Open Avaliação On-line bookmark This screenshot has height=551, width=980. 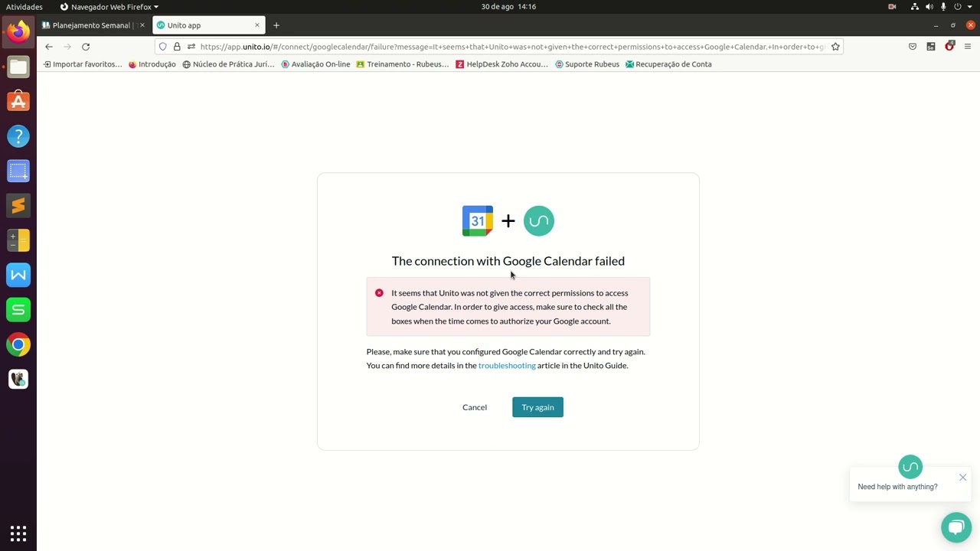315,64
